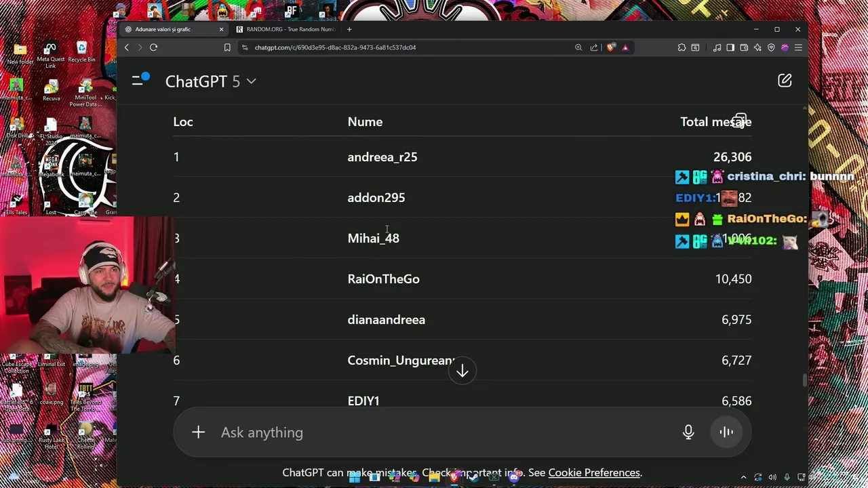Open the FL Studio 2024 shortcut
868x488 pixels.
pos(50,131)
